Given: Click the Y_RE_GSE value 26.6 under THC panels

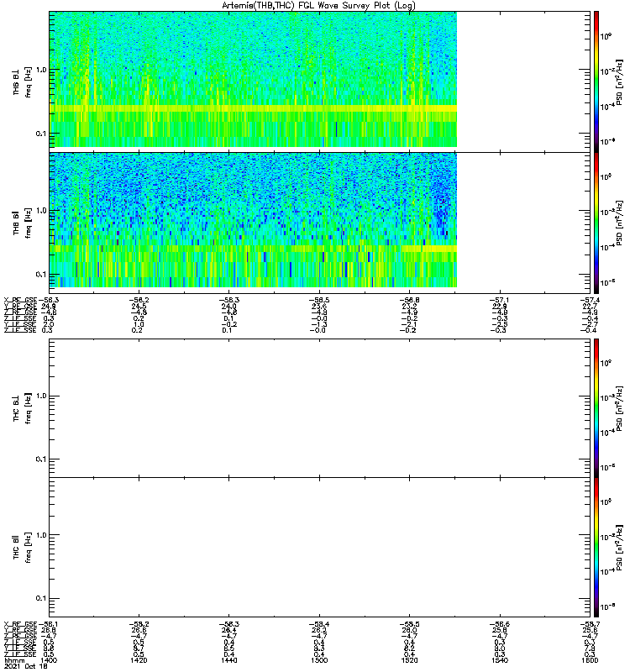Looking at the screenshot, I should (x=139, y=631).
